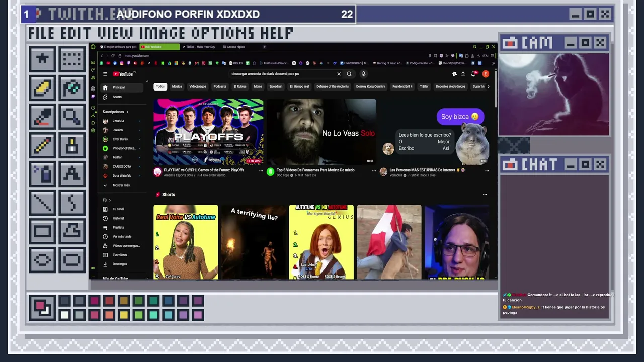The height and width of the screenshot is (362, 644).
Task: Clear the YouTube search text with X
Action: [x=339, y=74]
